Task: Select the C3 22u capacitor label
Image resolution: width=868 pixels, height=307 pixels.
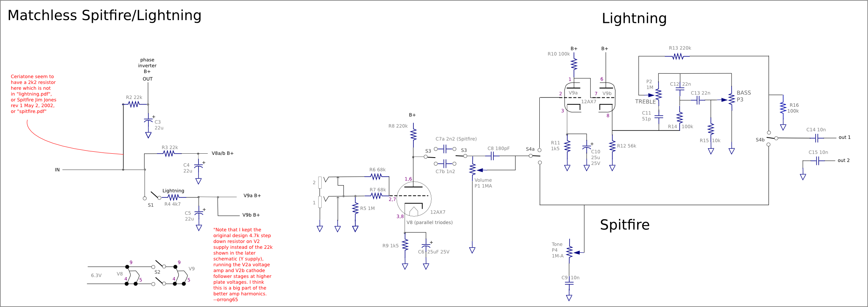Action: (x=159, y=125)
